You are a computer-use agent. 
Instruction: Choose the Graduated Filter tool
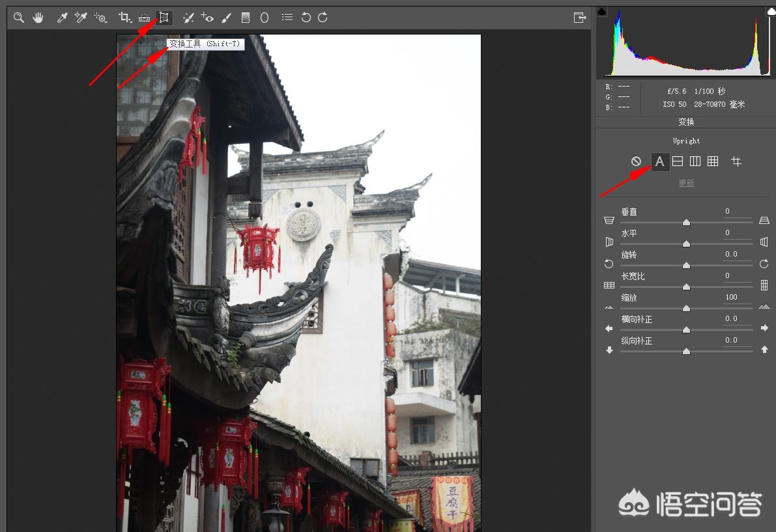pyautogui.click(x=246, y=18)
